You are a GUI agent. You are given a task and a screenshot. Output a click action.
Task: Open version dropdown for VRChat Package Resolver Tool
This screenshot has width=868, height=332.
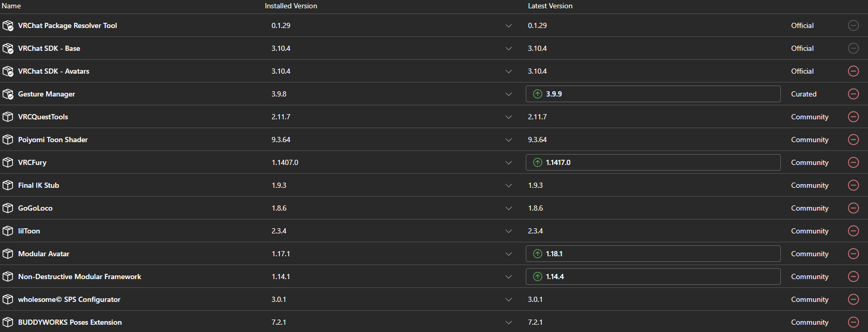[509, 26]
